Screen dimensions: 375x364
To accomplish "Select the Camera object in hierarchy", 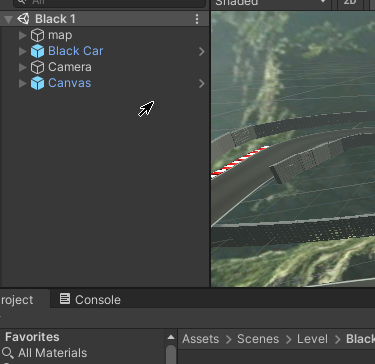I will pos(70,67).
